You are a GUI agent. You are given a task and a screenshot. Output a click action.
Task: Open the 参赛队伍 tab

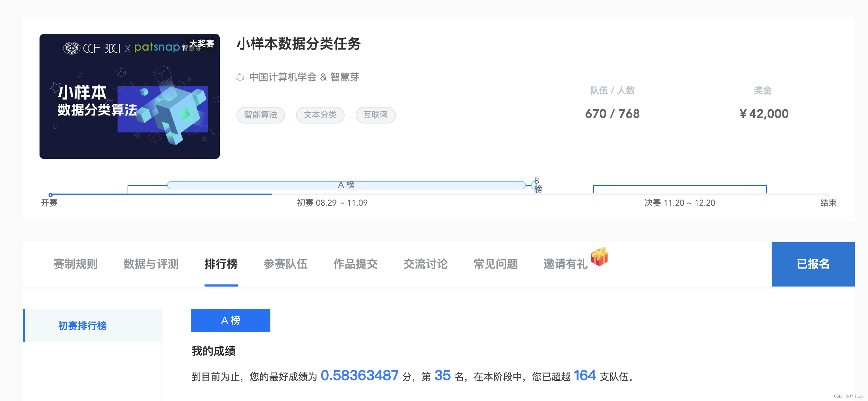[286, 264]
